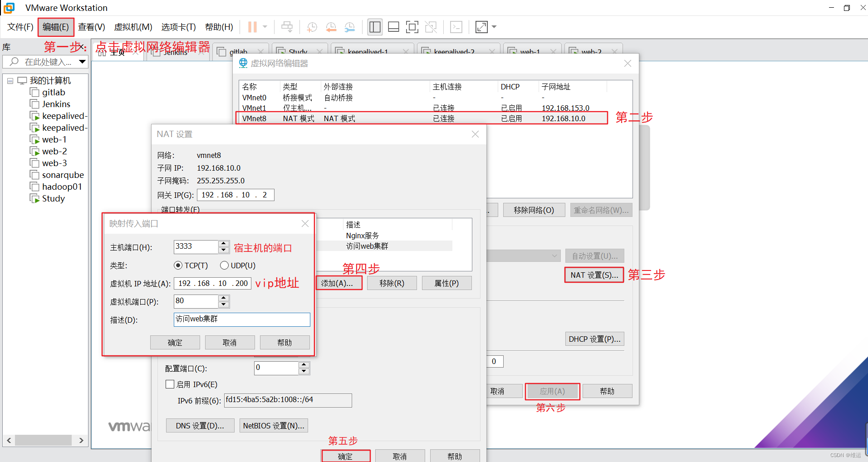Viewport: 868px width, 462px height.
Task: Select web-2 in the library tree
Action: pyautogui.click(x=54, y=152)
